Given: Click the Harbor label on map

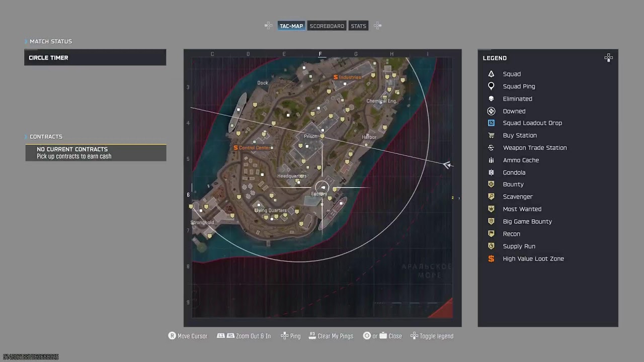Looking at the screenshot, I should pos(369,137).
